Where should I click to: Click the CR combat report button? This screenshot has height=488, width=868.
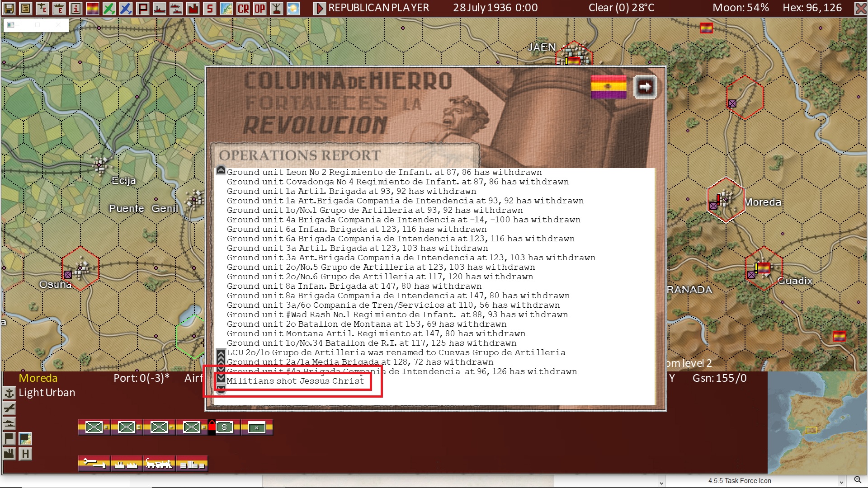click(x=243, y=8)
